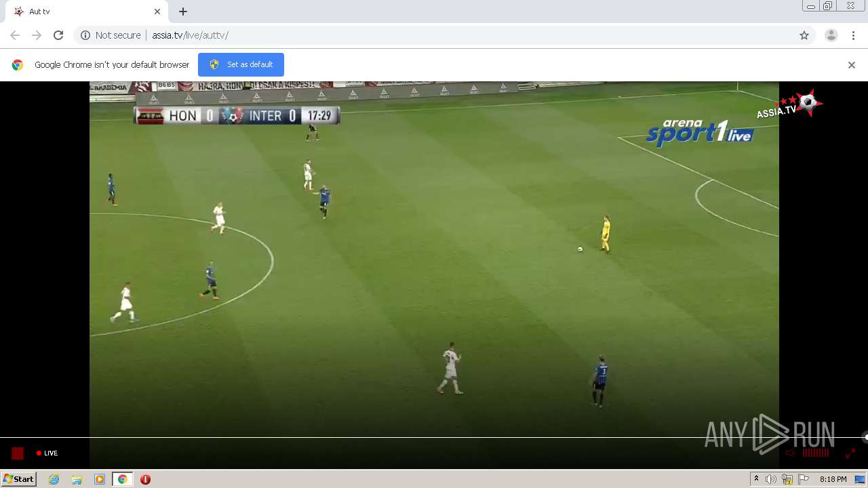Mute the video player speaker icon
The height and width of the screenshot is (488, 868).
pos(790,453)
